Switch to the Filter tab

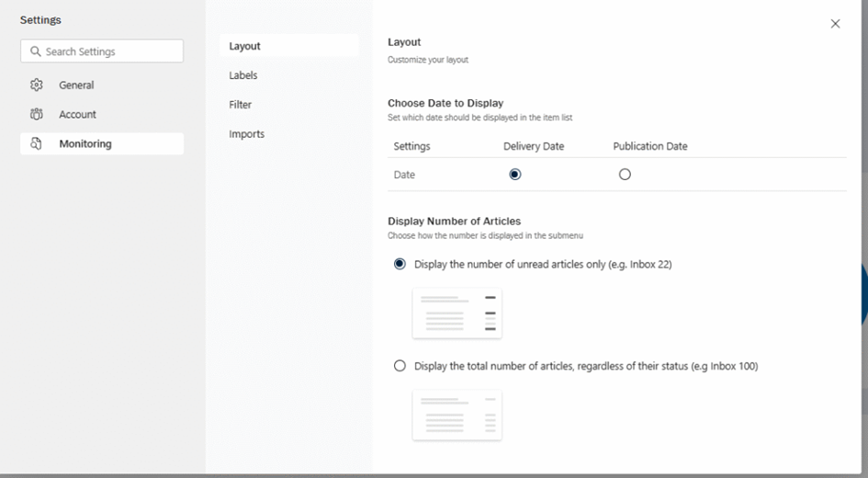[241, 105]
